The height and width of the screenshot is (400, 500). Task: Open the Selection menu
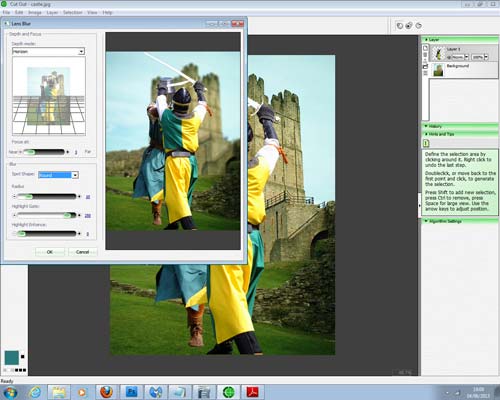(72, 12)
